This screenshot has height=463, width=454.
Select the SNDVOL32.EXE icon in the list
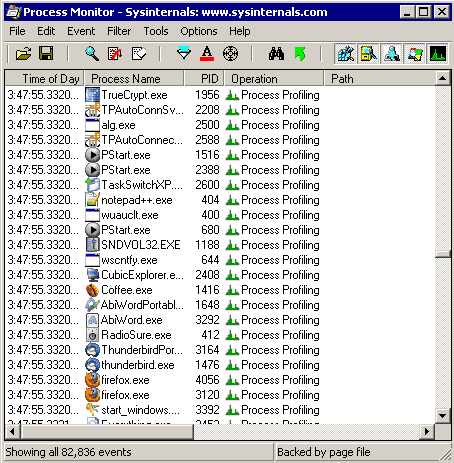point(92,245)
